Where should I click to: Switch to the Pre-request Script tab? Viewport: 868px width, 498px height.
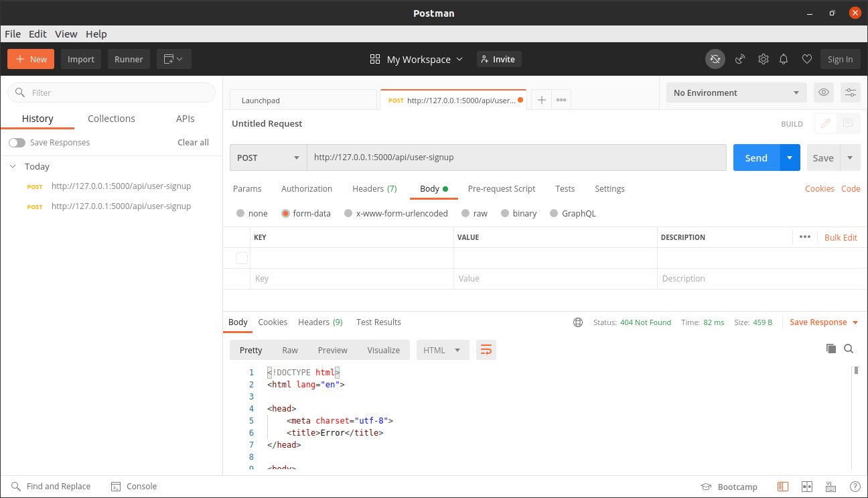(x=502, y=188)
